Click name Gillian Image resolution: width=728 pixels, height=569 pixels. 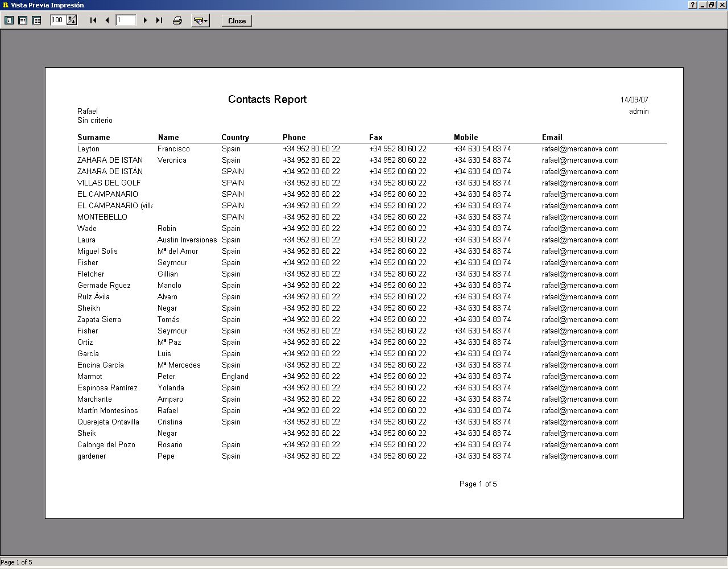click(168, 274)
